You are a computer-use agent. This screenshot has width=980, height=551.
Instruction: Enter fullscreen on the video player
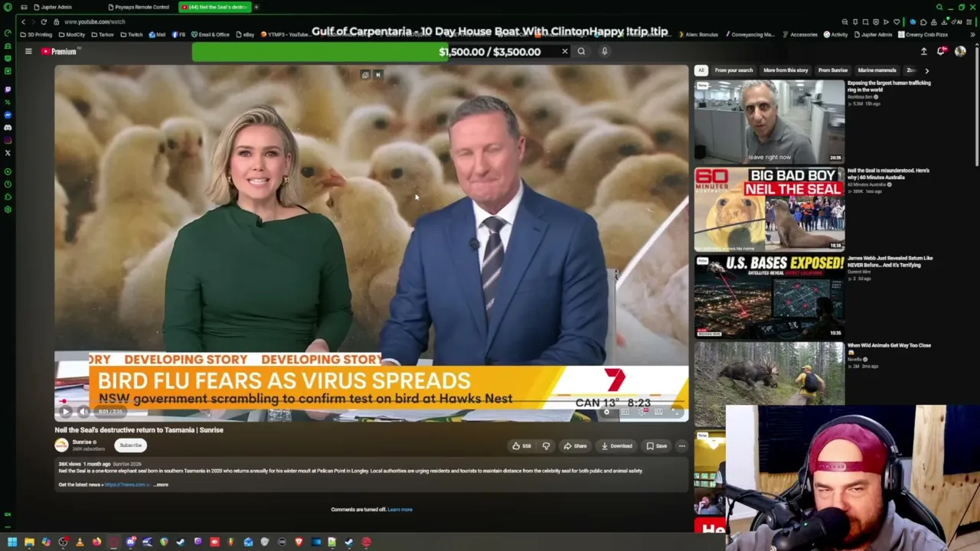pyautogui.click(x=675, y=412)
